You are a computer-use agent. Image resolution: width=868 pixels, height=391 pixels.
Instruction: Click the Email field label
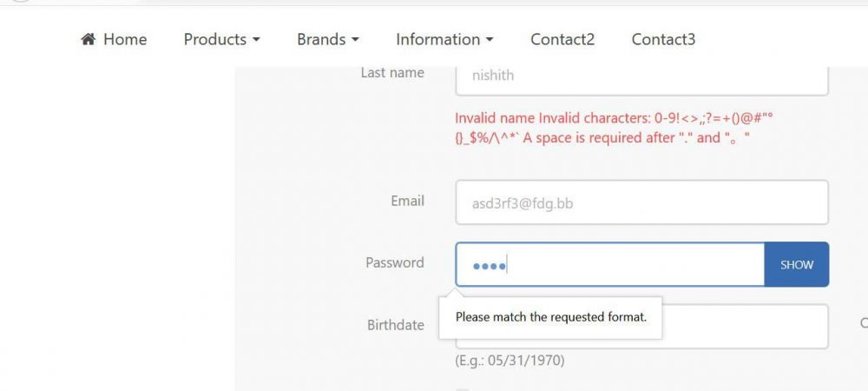407,201
